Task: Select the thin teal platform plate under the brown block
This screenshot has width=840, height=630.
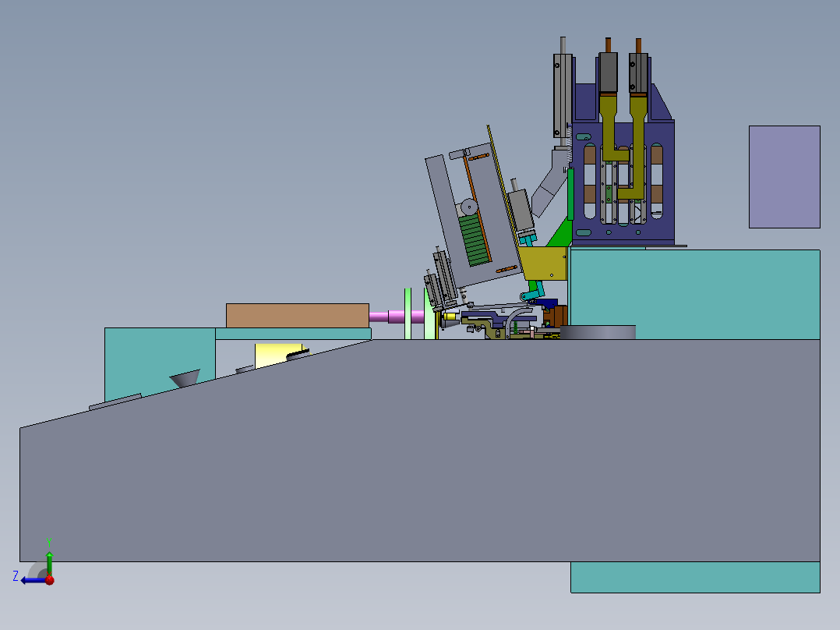Action: 293,334
